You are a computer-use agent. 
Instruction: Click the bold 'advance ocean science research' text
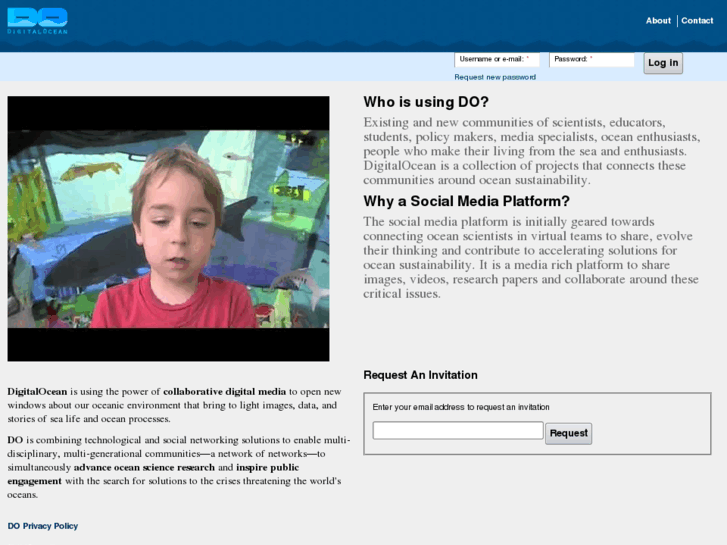(x=144, y=467)
